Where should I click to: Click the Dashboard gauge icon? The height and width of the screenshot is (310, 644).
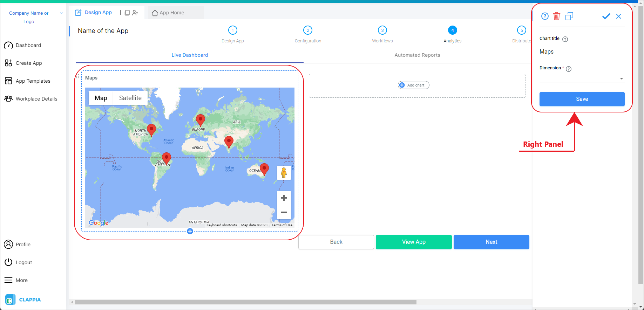click(8, 46)
